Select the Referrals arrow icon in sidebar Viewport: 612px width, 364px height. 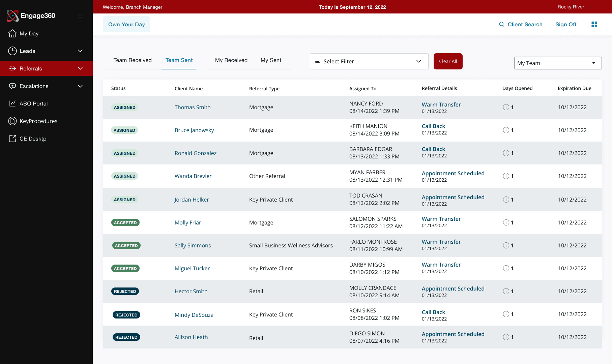[12, 68]
